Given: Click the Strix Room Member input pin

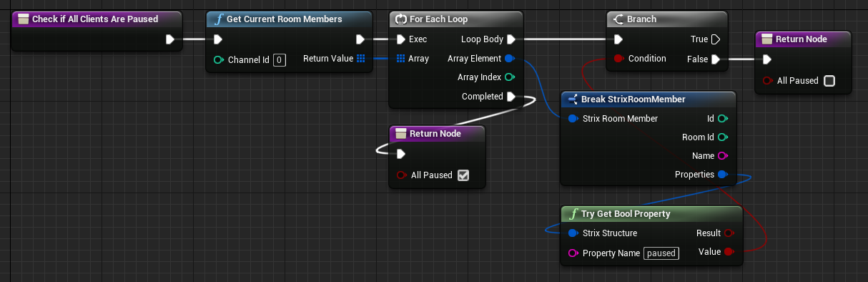Looking at the screenshot, I should point(573,119).
